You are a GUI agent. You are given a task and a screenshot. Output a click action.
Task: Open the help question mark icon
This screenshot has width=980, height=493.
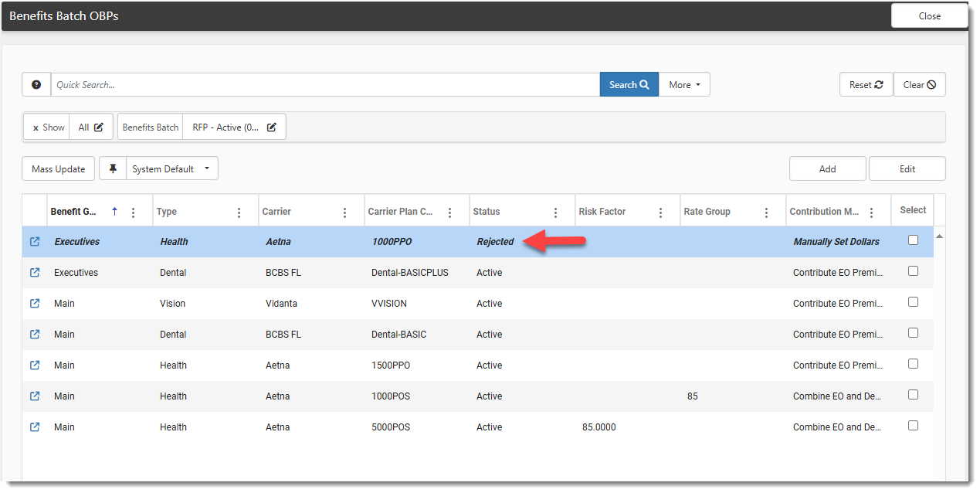(36, 85)
